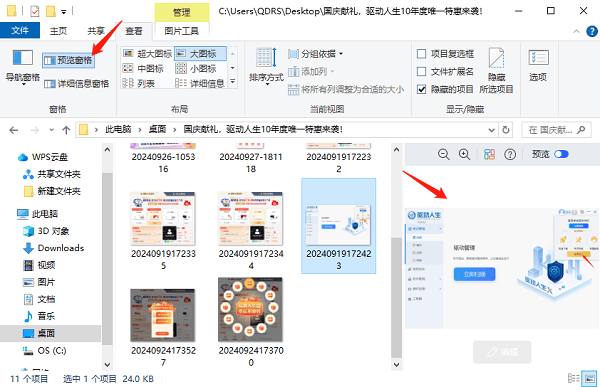The image size is (600, 387).
Task: Open the File (文件) menu
Action: 20,31
